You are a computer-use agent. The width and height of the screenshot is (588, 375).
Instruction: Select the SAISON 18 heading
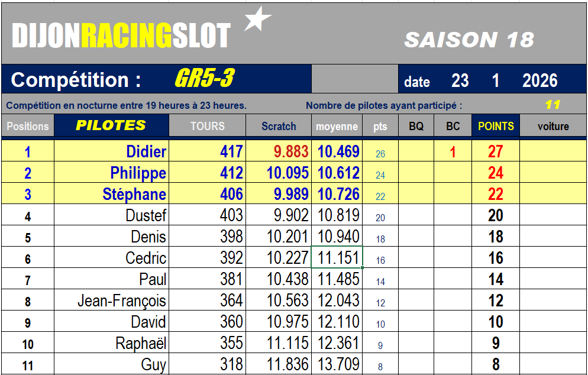(x=469, y=40)
